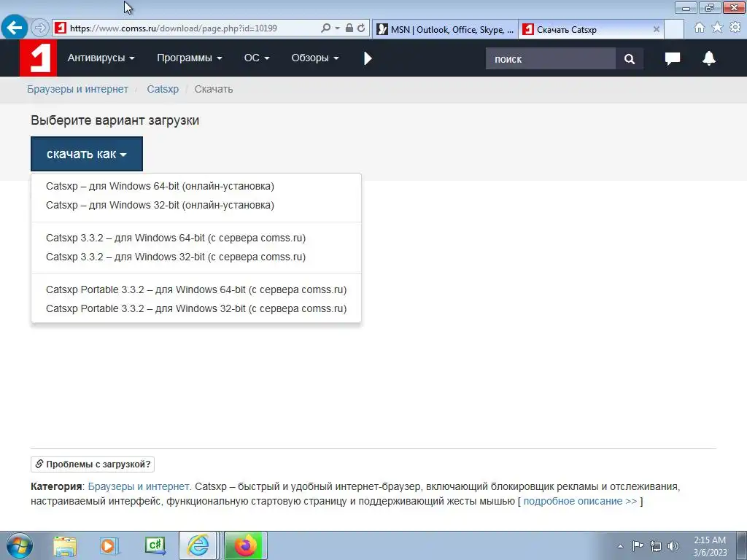
Task: Click Проблемы с загрузкой? button
Action: pos(93,464)
